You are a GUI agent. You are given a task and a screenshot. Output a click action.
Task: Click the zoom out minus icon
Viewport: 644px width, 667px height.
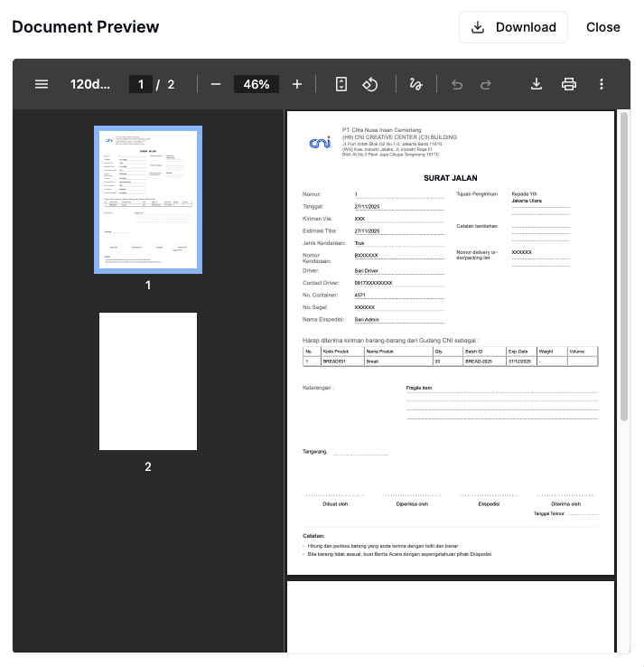click(x=216, y=84)
